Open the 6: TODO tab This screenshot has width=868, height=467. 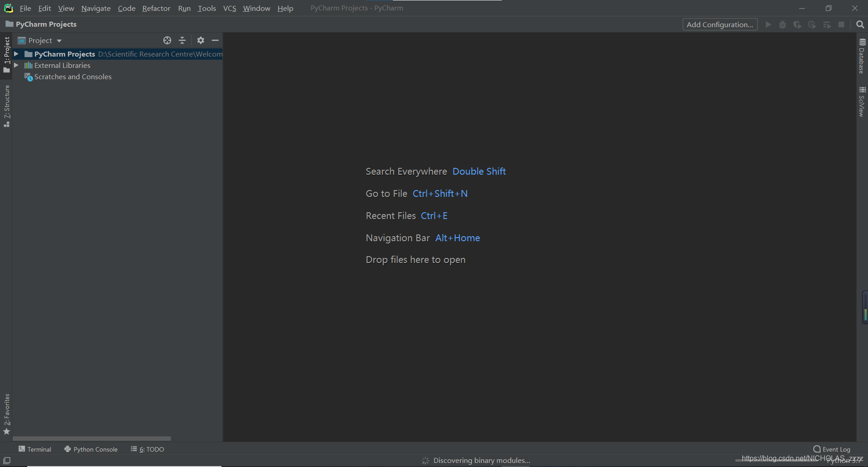(x=147, y=449)
